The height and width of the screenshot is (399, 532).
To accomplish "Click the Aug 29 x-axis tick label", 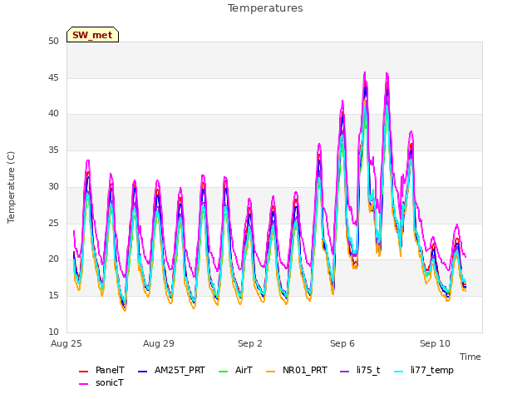I will pos(159,343).
